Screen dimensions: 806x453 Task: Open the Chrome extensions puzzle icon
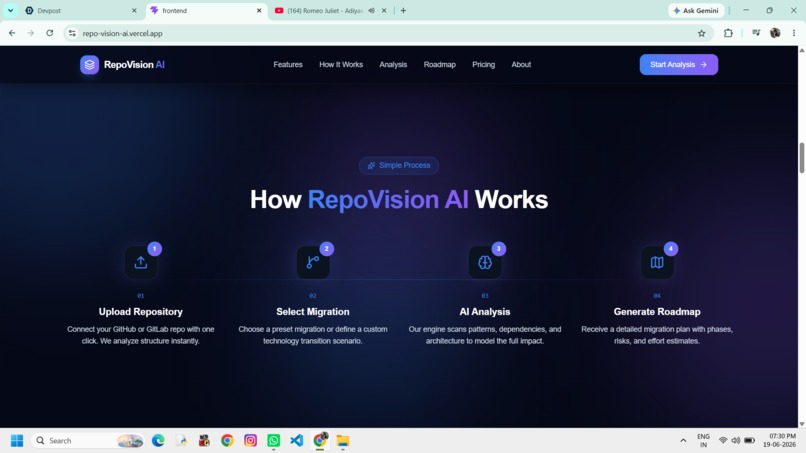click(728, 33)
